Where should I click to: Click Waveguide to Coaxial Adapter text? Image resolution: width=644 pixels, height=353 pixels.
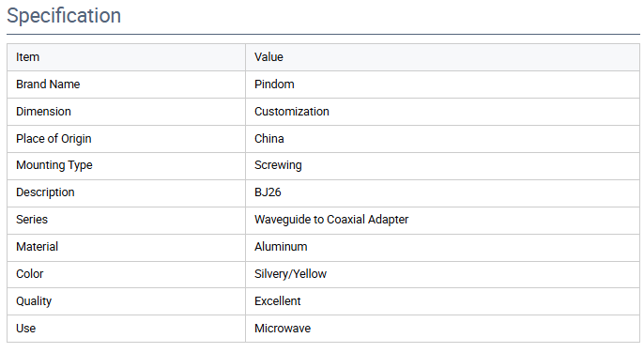[x=331, y=220]
